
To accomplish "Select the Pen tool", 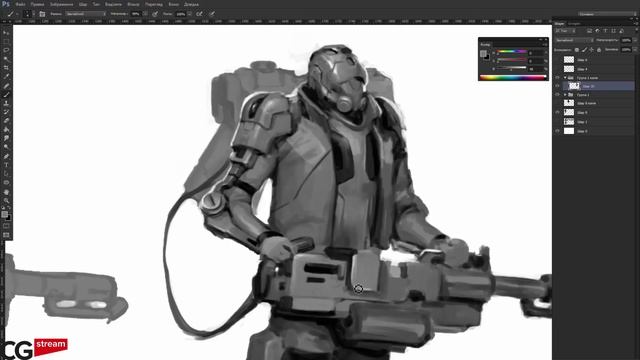I will (6, 156).
